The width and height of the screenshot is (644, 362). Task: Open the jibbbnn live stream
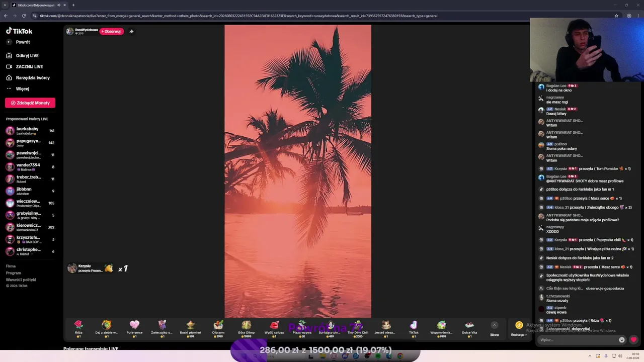click(x=30, y=191)
